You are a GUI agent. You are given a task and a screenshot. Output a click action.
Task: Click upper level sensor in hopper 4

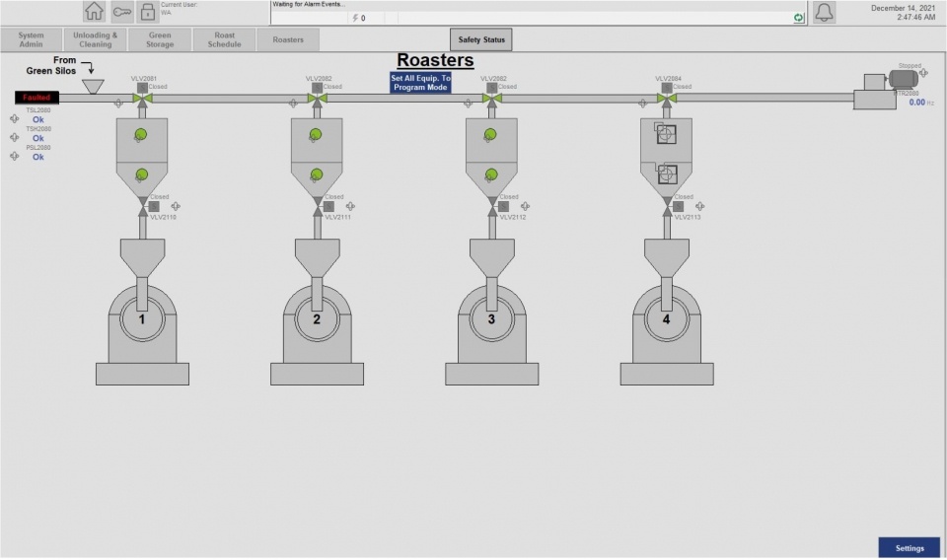click(x=667, y=132)
